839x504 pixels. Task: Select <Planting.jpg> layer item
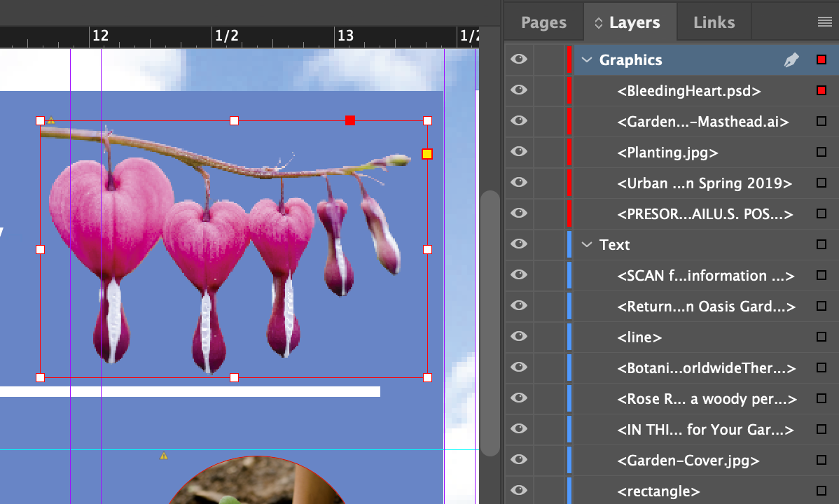(x=667, y=153)
